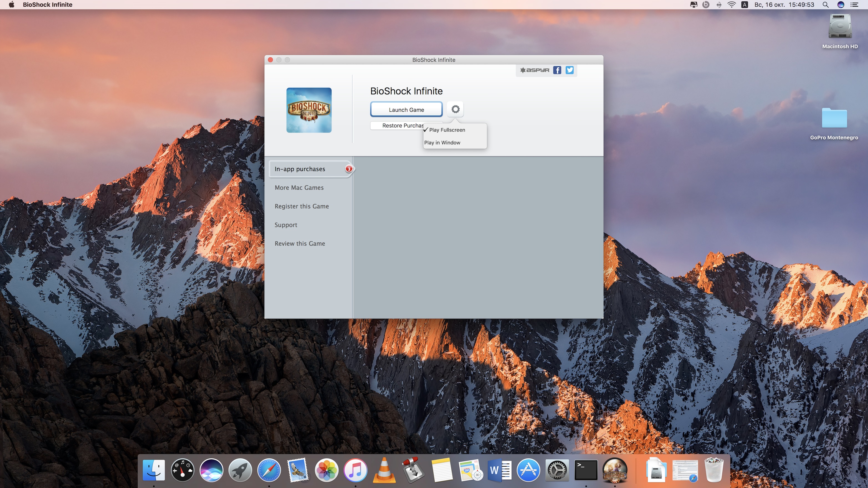This screenshot has width=868, height=488.
Task: Open Notification Center icon
Action: tap(854, 5)
